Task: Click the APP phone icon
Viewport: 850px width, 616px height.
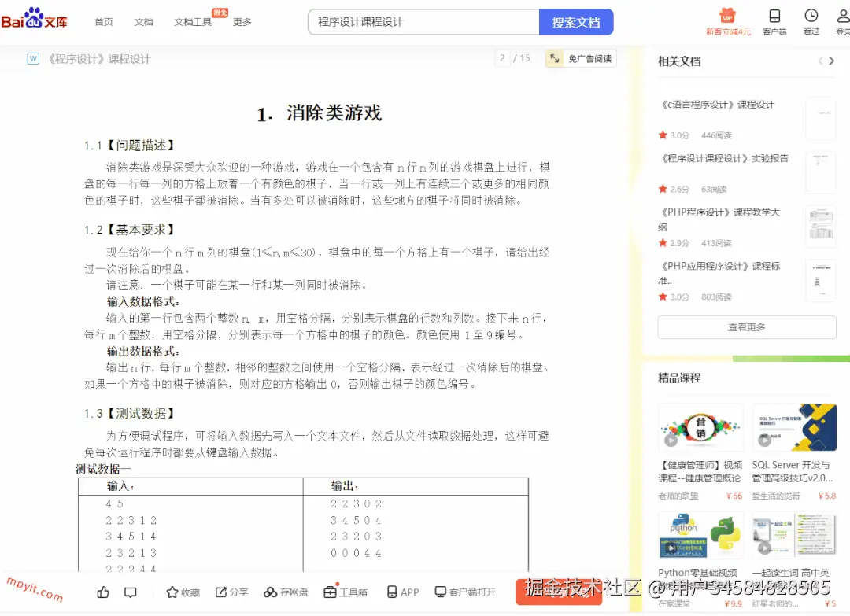Action: pyautogui.click(x=392, y=592)
